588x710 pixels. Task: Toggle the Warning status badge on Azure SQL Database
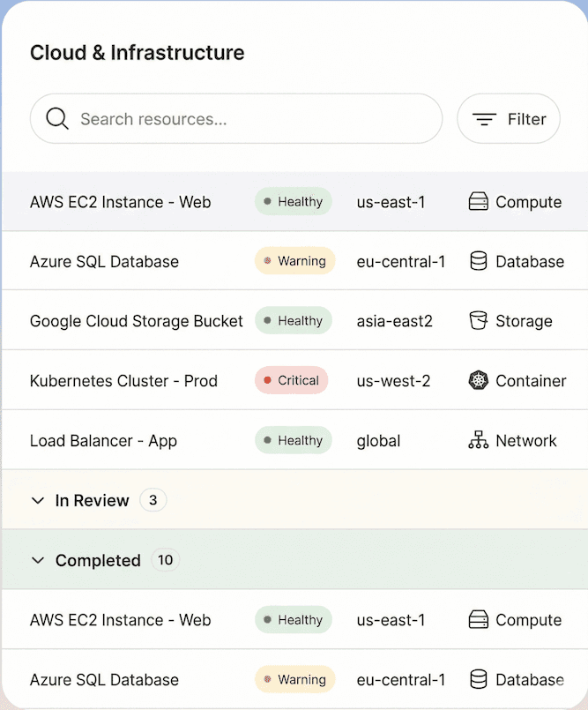tap(294, 261)
